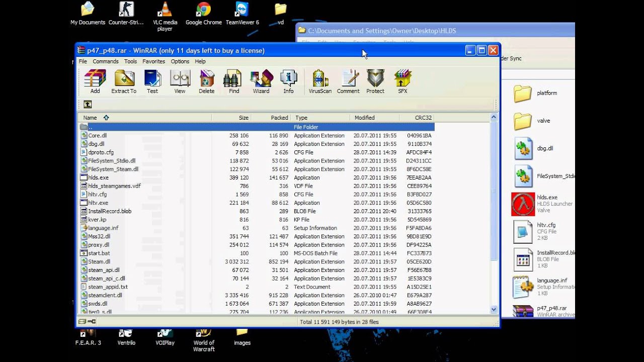Click the Test archive icon
644x362 pixels.
[x=152, y=82]
